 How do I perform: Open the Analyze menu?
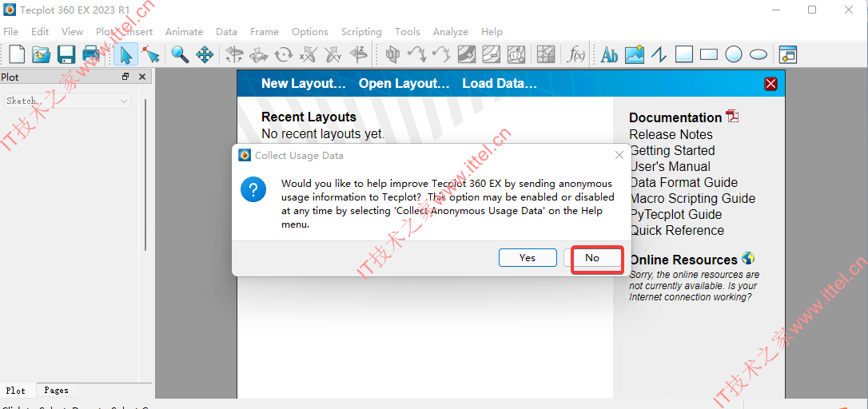pos(451,31)
